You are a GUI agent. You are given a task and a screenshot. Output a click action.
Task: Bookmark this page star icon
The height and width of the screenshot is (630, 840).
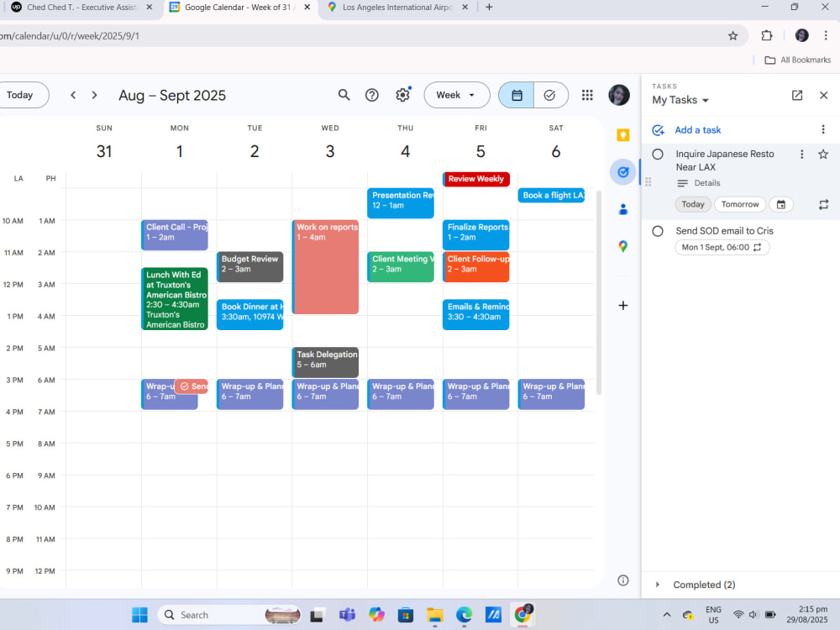[x=732, y=36]
